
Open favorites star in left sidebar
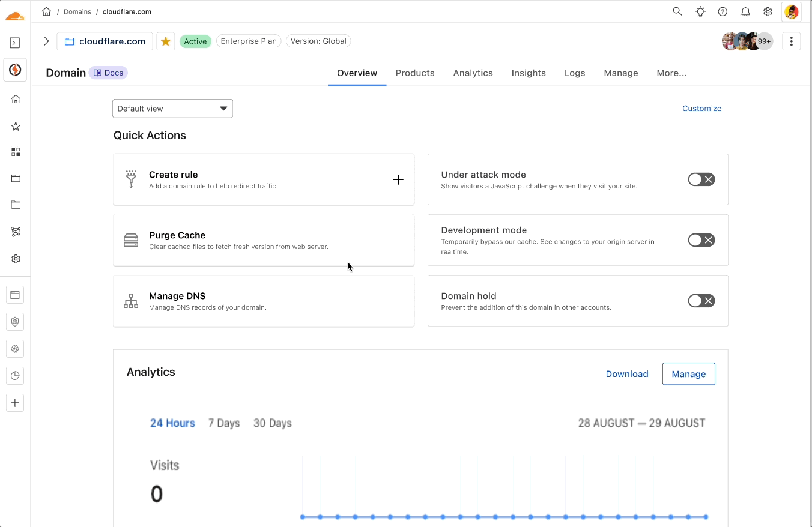pyautogui.click(x=16, y=126)
